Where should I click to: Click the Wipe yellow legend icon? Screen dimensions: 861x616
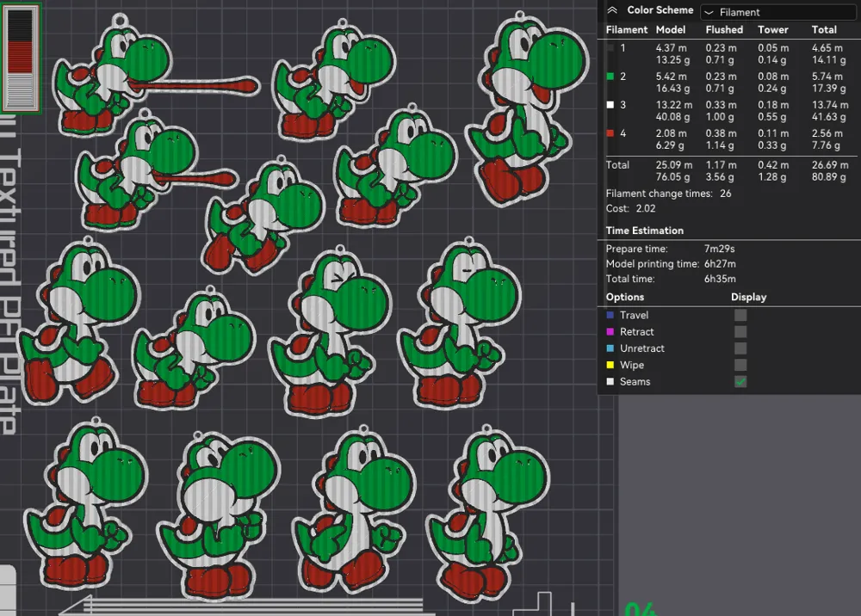(x=610, y=365)
